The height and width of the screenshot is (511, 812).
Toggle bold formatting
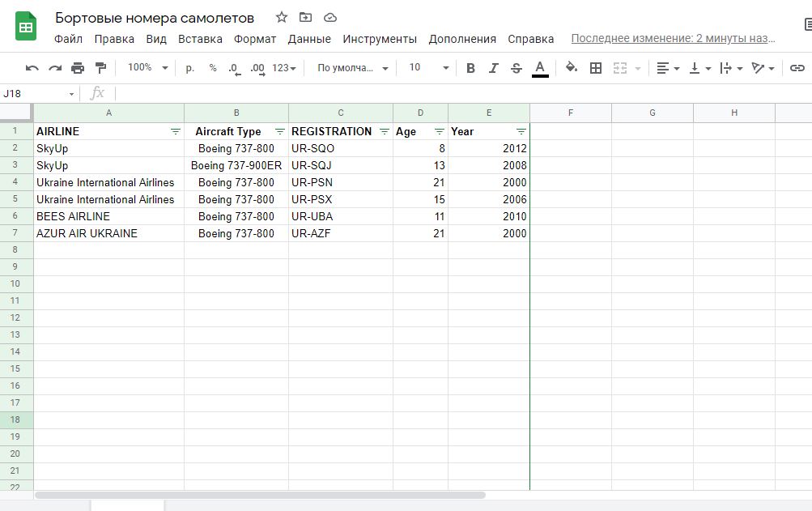(470, 68)
